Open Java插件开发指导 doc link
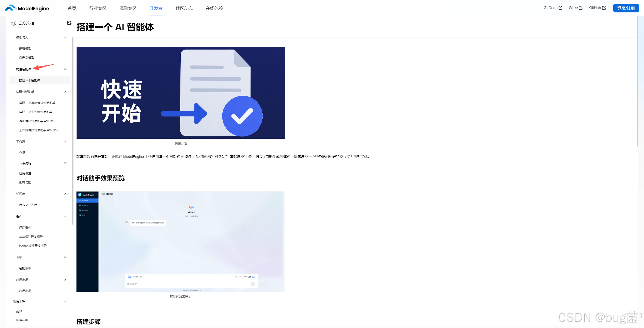This screenshot has width=644, height=328. point(31,237)
